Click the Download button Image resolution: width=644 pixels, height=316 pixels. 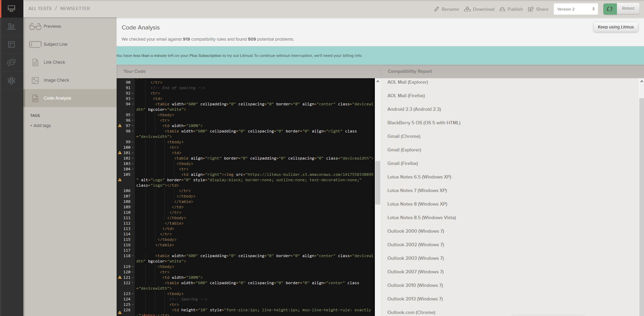[x=479, y=9]
